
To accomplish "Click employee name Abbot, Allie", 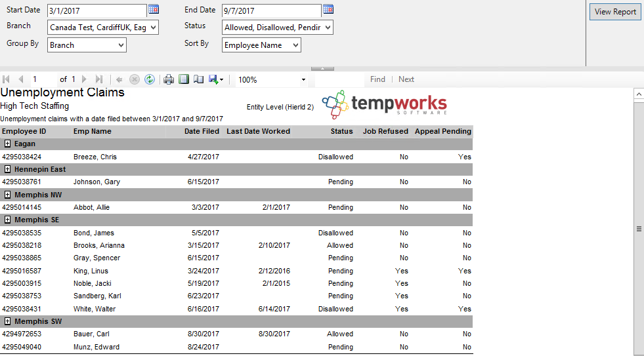I will point(92,207).
